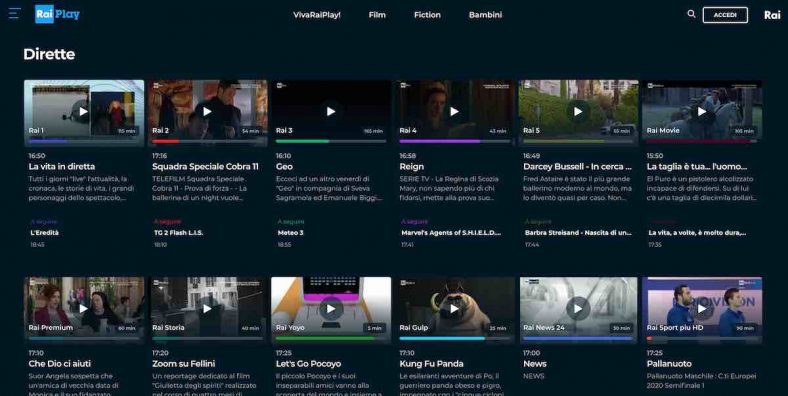Image resolution: width=788 pixels, height=396 pixels.
Task: Click the Reign SERIE TV description
Action: pyautogui.click(x=449, y=188)
